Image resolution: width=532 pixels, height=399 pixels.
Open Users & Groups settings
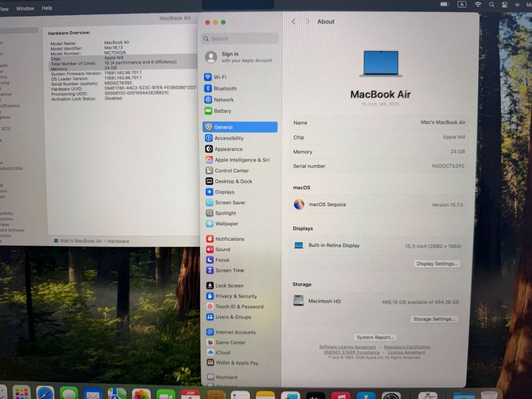coord(229,317)
